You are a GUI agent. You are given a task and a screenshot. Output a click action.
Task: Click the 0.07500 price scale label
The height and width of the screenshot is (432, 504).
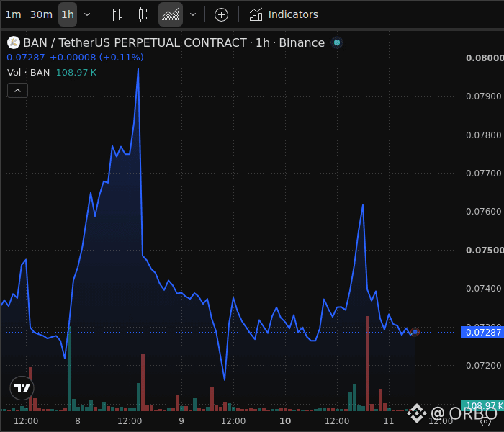[485, 250]
